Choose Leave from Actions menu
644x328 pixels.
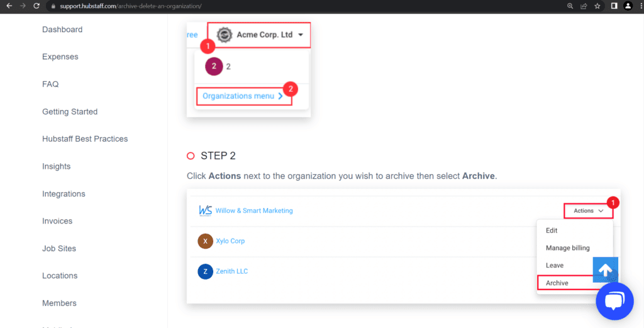click(555, 266)
